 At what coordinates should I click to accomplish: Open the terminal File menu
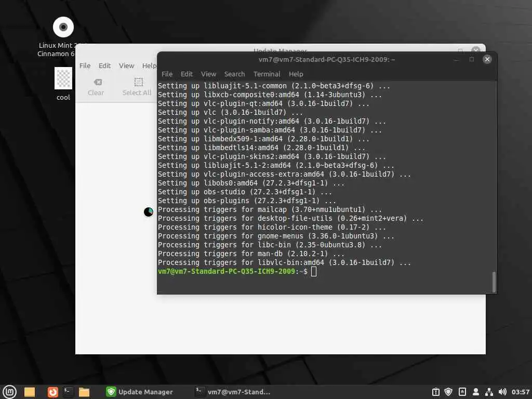[x=167, y=74]
